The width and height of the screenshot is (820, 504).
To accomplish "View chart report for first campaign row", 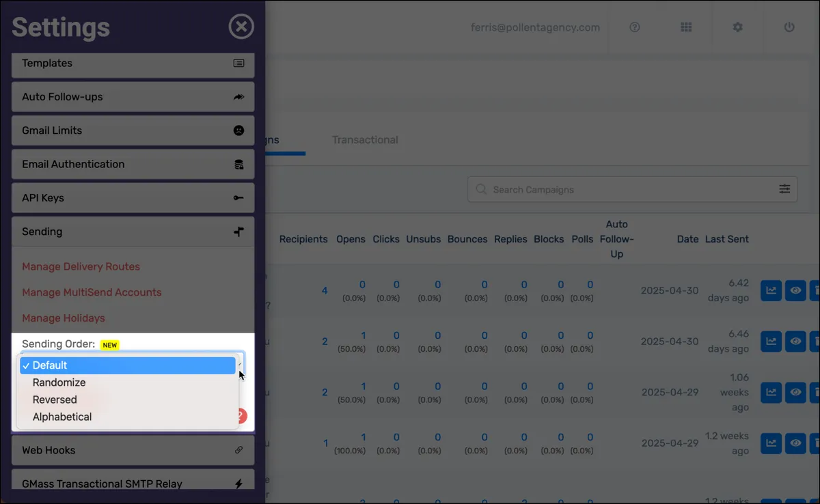I will pos(771,290).
